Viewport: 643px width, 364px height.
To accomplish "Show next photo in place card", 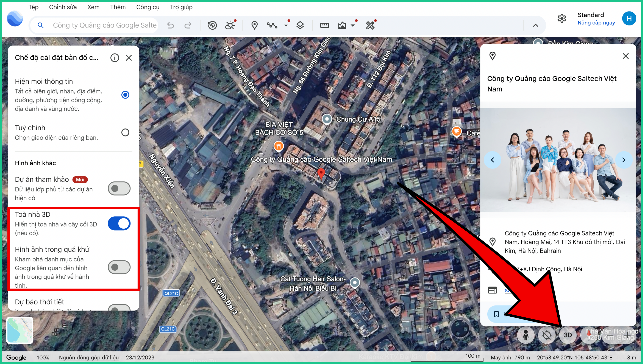I will pyautogui.click(x=624, y=160).
